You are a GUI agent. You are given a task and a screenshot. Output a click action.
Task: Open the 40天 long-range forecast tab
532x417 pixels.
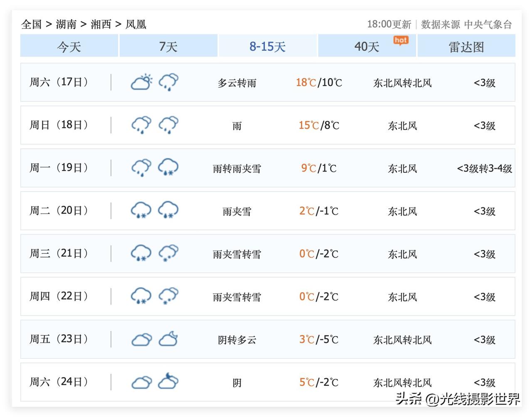click(x=367, y=46)
